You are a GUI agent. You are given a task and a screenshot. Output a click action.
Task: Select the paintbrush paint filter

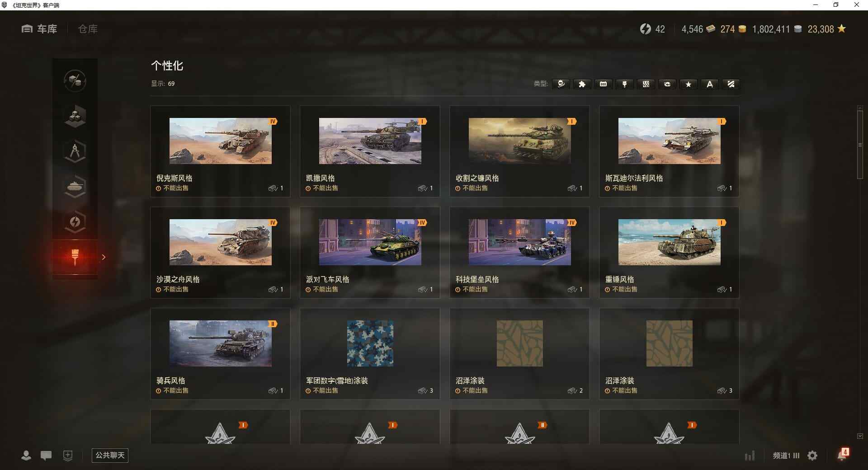tap(624, 84)
